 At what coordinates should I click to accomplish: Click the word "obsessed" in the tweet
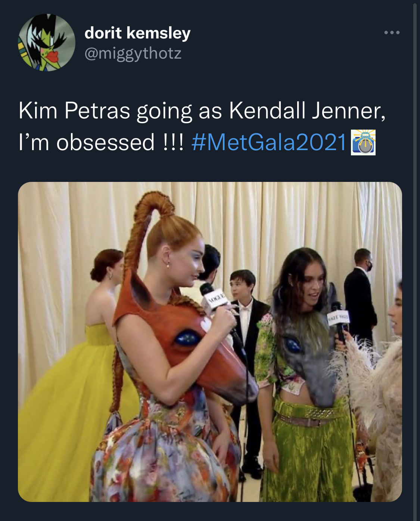pyautogui.click(x=105, y=142)
